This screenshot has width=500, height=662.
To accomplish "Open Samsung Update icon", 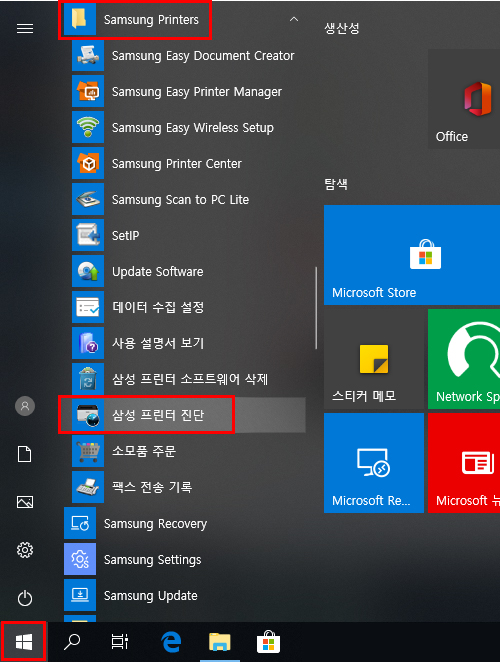I will tap(80, 595).
